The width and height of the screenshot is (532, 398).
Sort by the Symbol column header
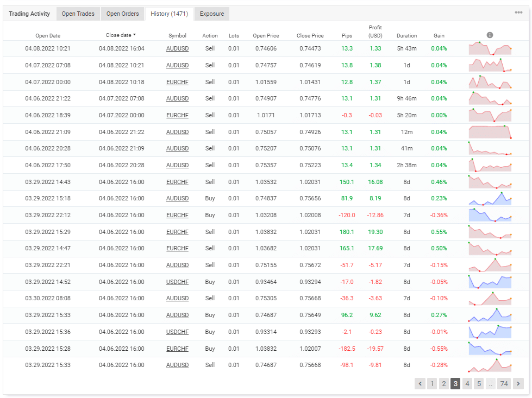point(178,36)
